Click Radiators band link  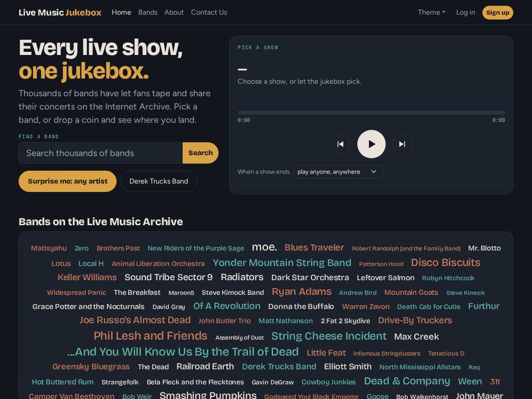pos(242,277)
